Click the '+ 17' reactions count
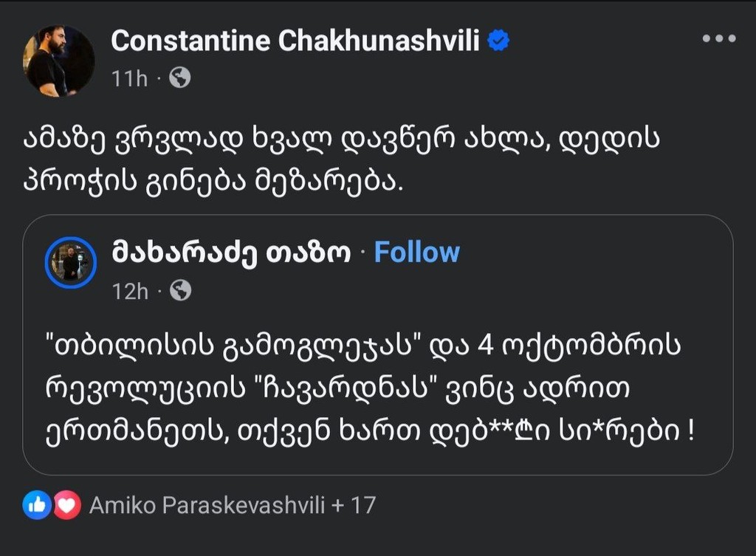The image size is (756, 556). coord(354,506)
